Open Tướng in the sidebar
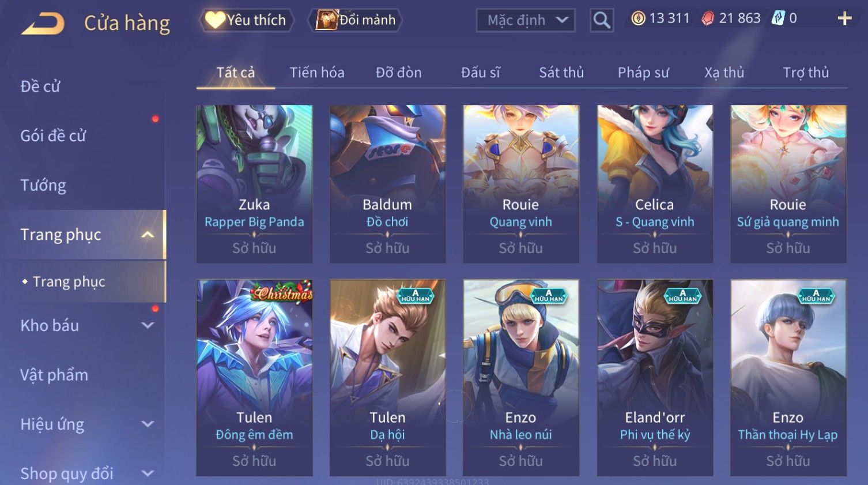 tap(43, 185)
